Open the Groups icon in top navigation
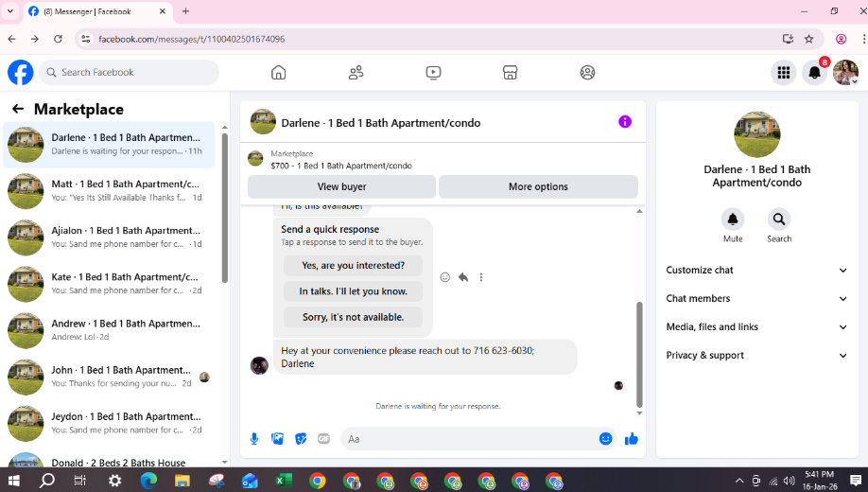 (587, 73)
